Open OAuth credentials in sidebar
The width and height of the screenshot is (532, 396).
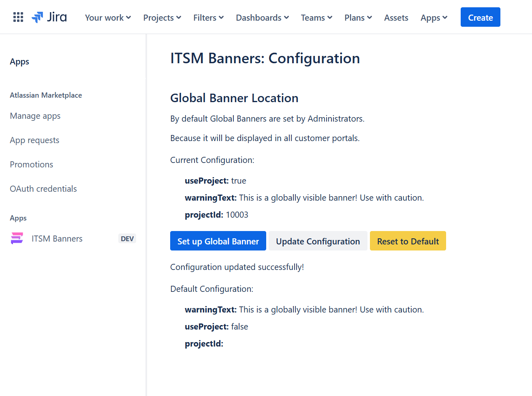pyautogui.click(x=43, y=189)
